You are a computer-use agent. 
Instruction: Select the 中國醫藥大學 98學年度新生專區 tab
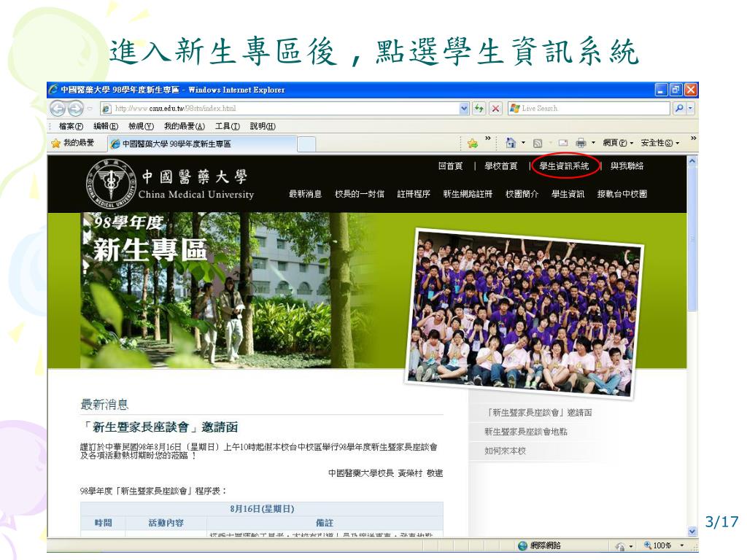point(202,144)
